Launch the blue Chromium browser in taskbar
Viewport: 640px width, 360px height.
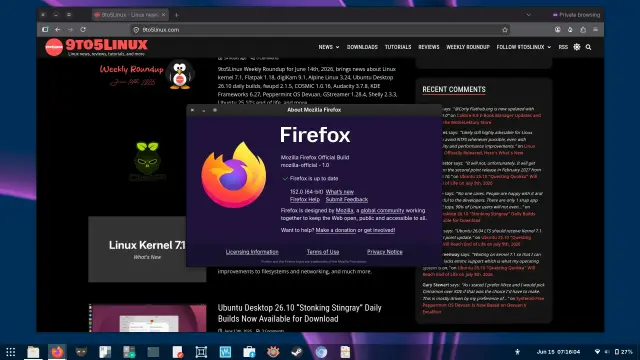321,351
